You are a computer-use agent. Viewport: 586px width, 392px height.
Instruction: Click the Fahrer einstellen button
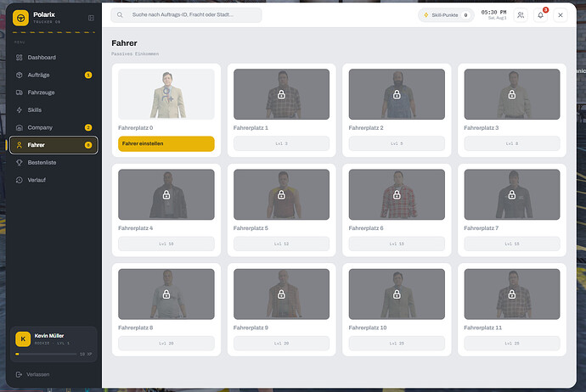click(x=166, y=143)
